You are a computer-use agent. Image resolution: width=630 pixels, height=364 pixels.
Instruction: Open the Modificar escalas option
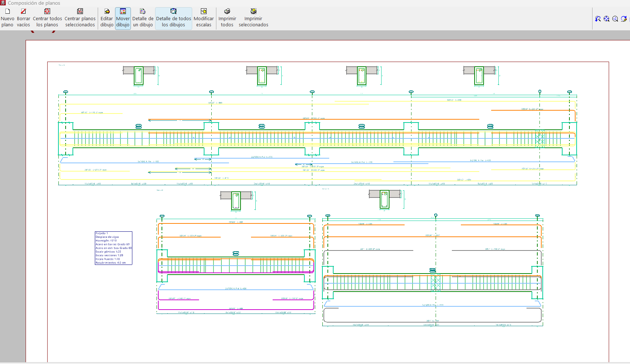coord(204,18)
